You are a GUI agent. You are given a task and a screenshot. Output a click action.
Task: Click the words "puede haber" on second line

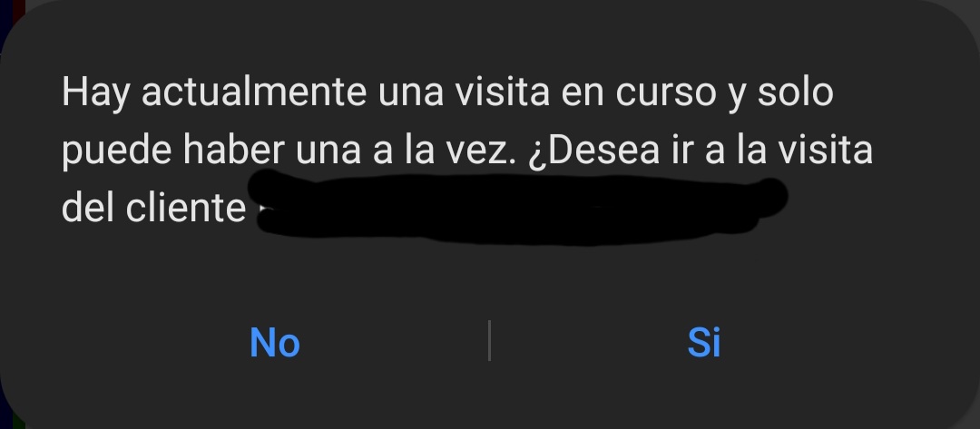click(173, 151)
